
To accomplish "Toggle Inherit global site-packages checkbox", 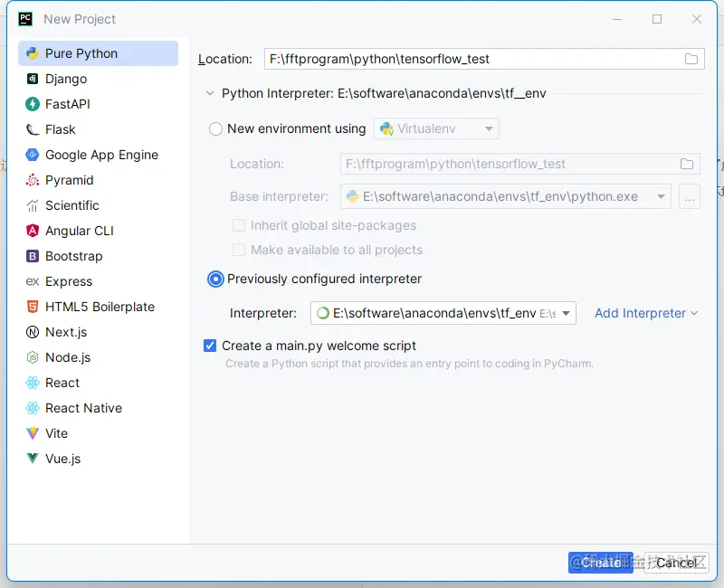I will [239, 225].
